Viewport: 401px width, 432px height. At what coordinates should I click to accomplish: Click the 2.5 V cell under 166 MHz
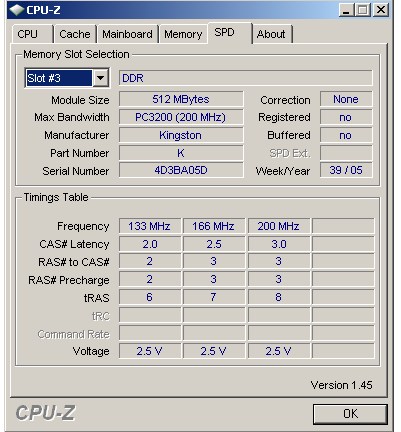tap(214, 351)
